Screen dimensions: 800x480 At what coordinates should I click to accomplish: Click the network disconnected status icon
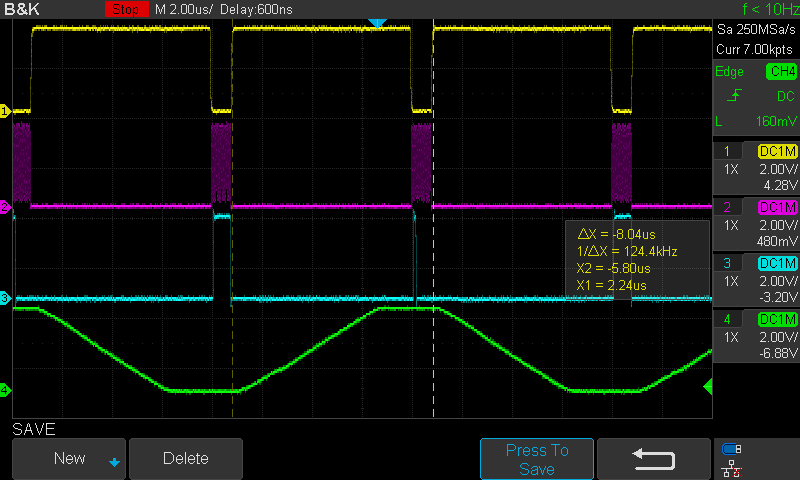pos(732,469)
